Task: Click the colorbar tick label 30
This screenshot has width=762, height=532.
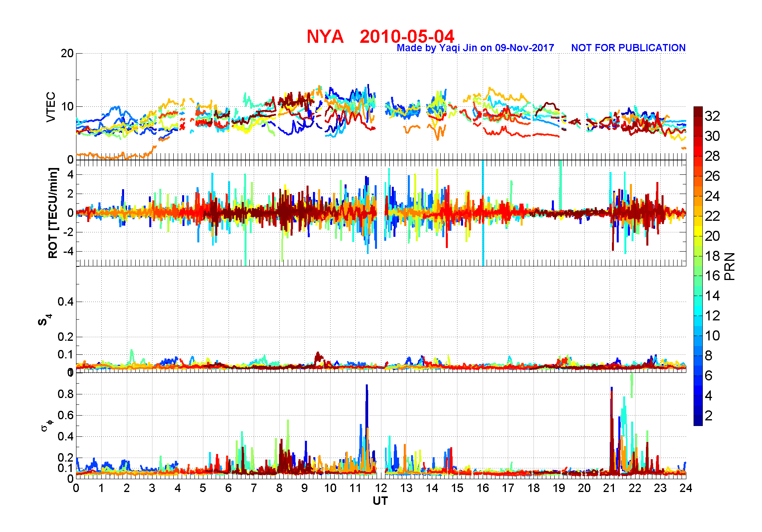Action: click(x=712, y=136)
